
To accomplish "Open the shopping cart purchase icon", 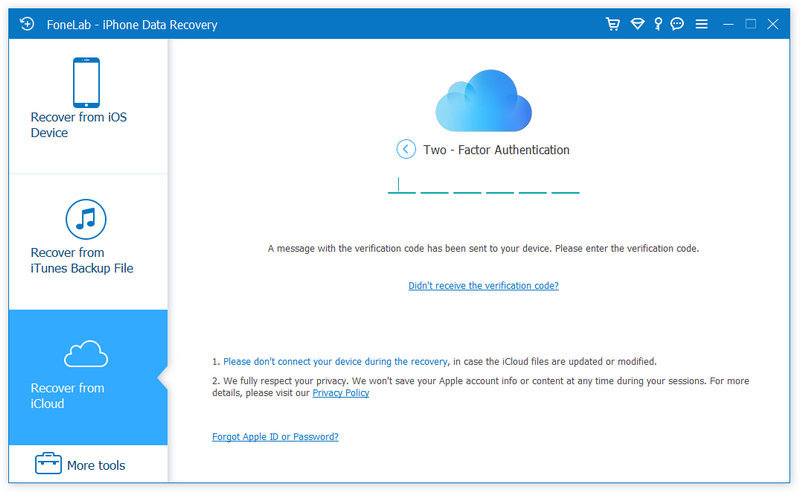I will (x=613, y=24).
